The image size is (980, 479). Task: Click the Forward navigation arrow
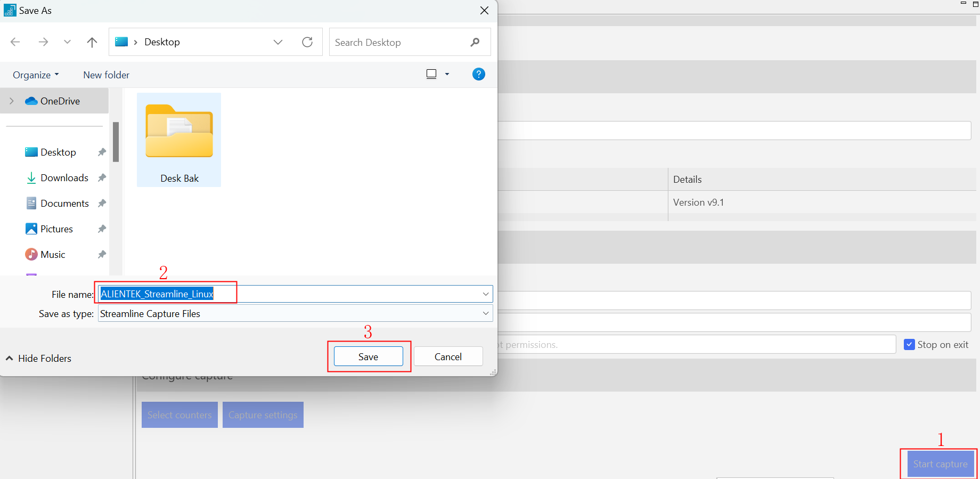[43, 42]
